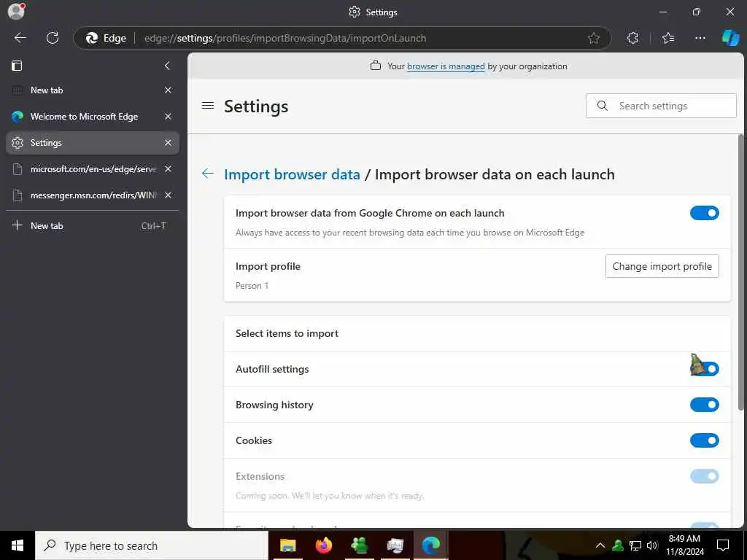Launch Firefox from the taskbar
Viewport: 747px width, 560px height.
[x=323, y=545]
